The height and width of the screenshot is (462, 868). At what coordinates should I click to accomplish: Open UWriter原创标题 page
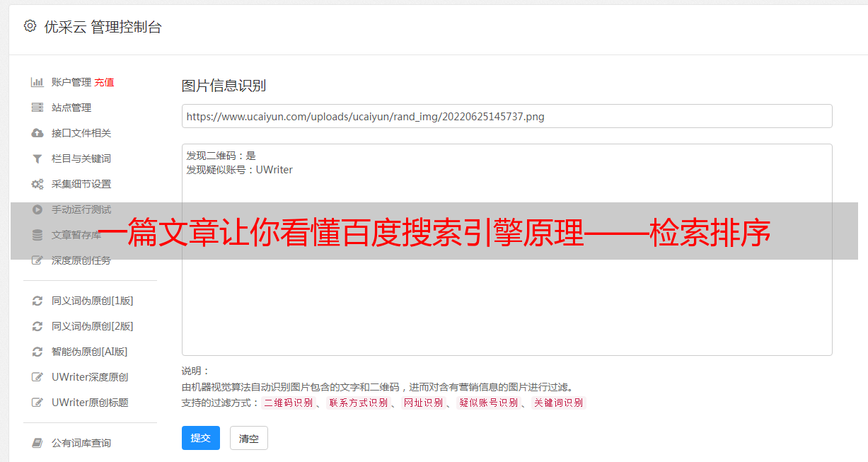pos(90,403)
